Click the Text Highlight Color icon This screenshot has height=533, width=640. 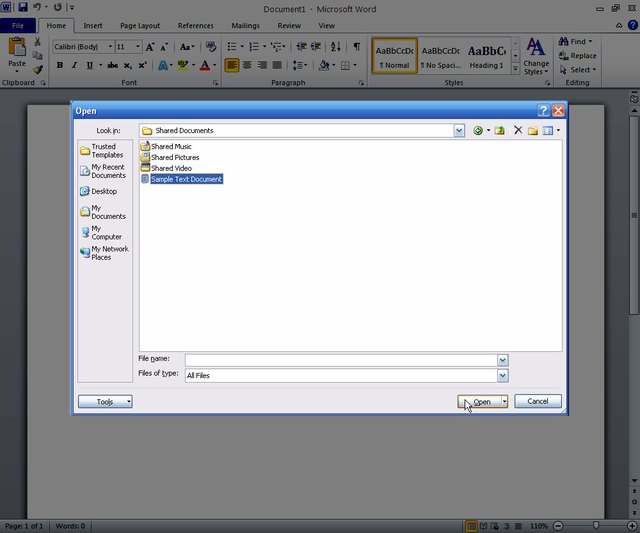coord(183,65)
